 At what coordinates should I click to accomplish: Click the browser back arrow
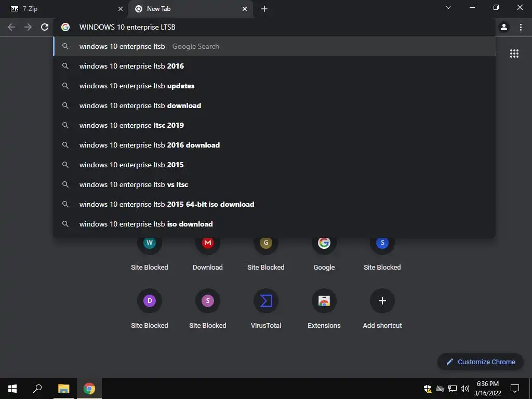point(11,27)
